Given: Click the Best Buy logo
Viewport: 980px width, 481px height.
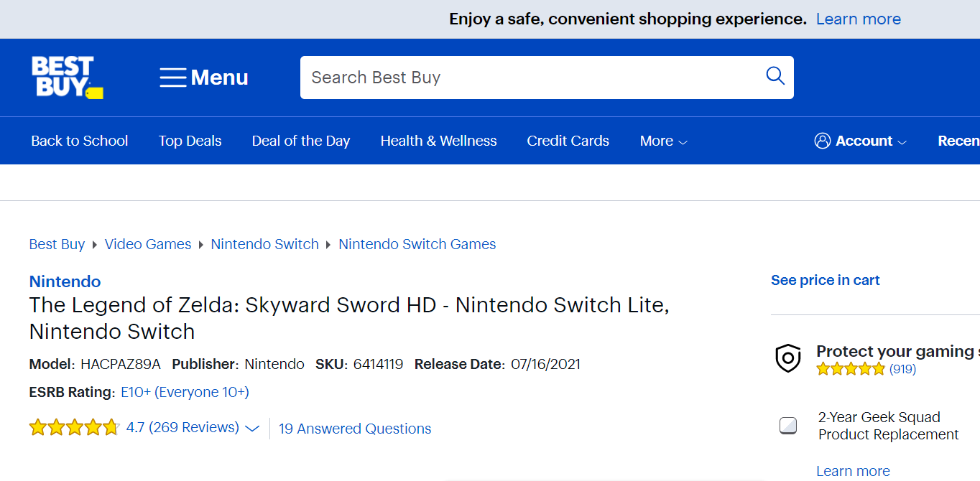Looking at the screenshot, I should (67, 77).
